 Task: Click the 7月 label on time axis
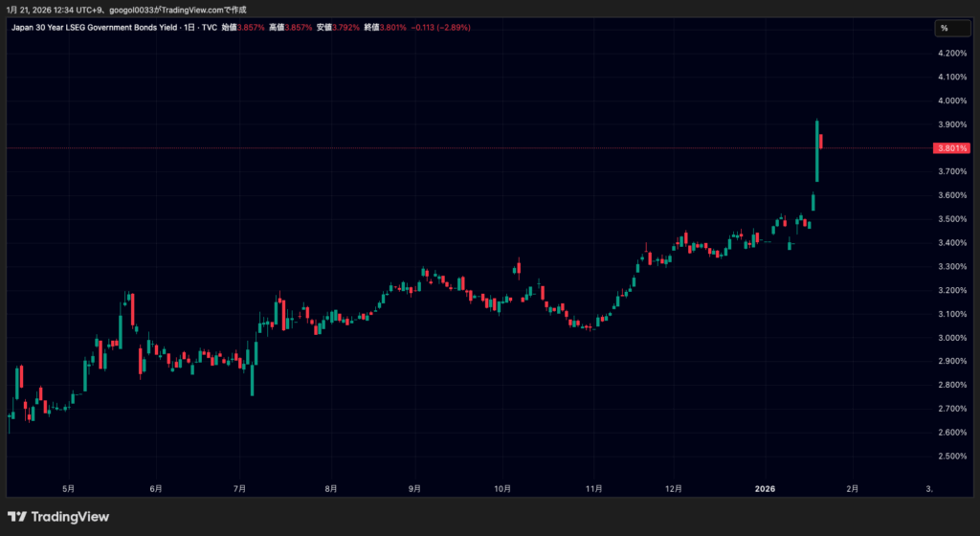[239, 487]
